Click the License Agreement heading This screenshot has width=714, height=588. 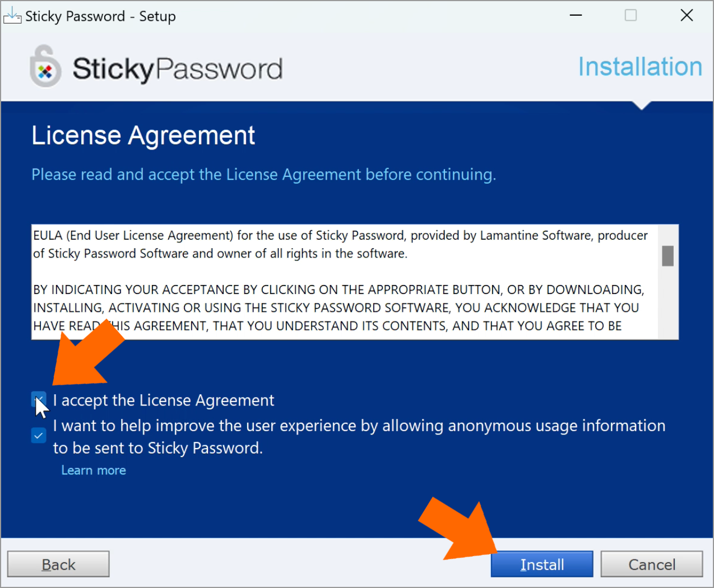(x=143, y=136)
